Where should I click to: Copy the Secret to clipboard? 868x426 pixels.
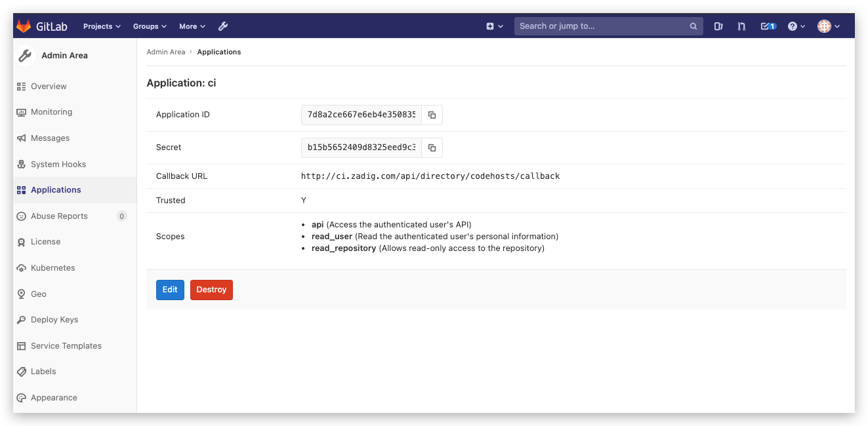432,147
